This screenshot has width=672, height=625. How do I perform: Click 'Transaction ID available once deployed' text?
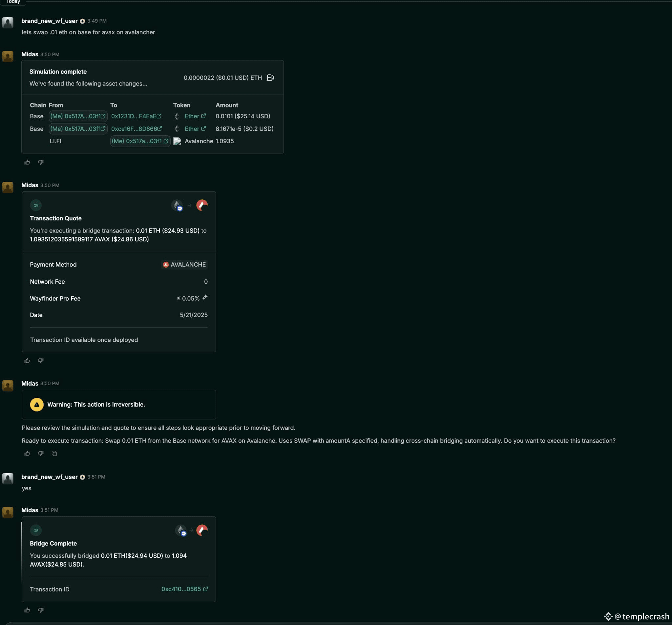84,340
